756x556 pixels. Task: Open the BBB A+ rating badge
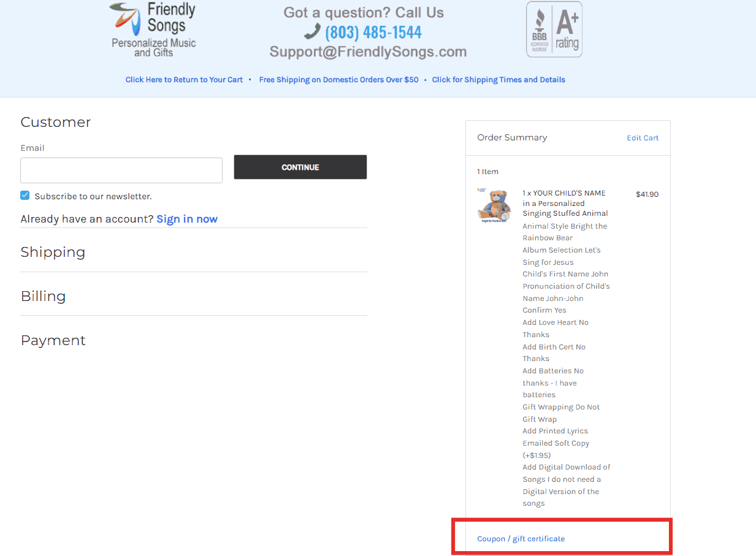click(554, 29)
